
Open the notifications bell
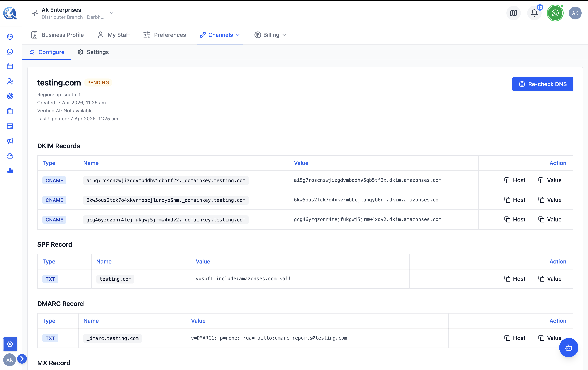[534, 13]
